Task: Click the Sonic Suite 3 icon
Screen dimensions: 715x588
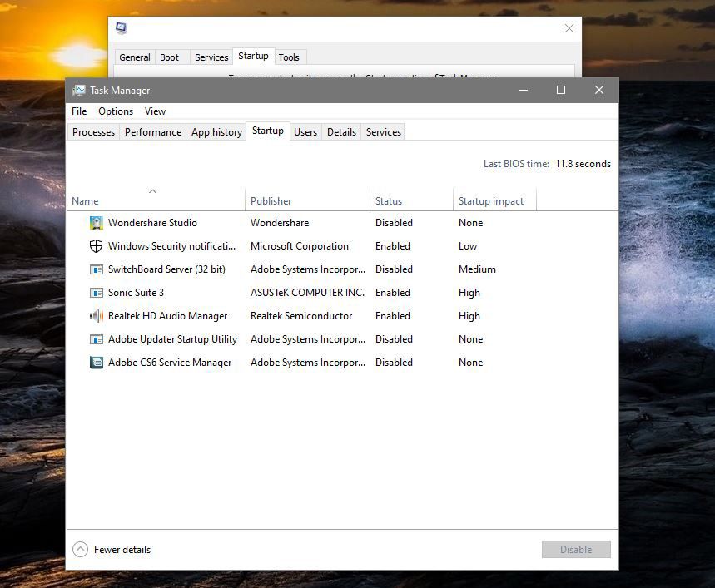Action: pos(97,292)
